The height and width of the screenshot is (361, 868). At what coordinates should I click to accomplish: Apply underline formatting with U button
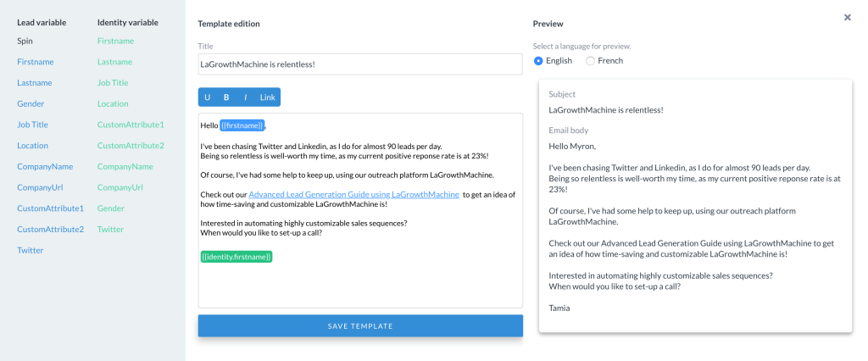click(208, 97)
